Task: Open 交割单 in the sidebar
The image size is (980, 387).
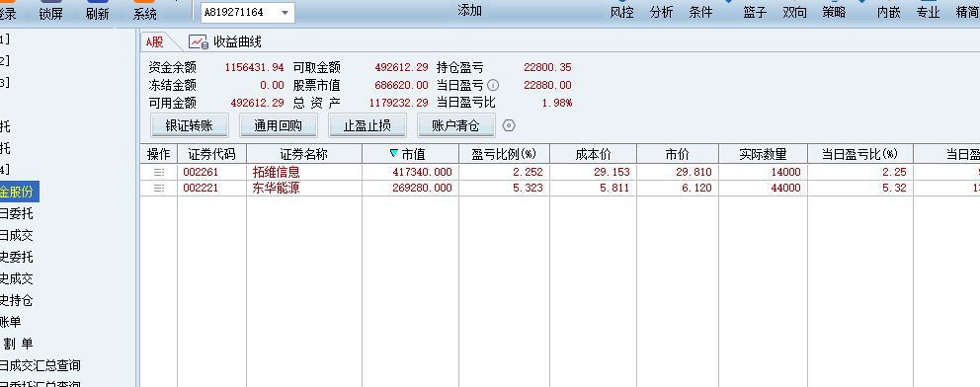Action: [18, 344]
